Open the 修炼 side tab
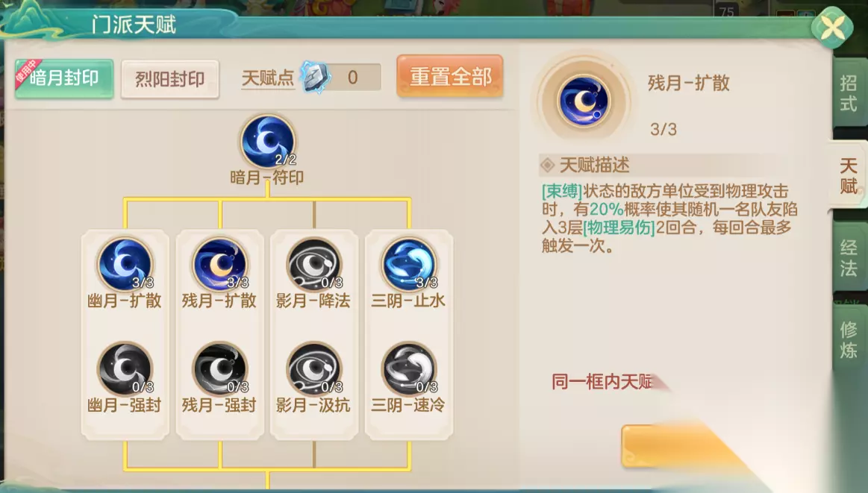868x493 pixels. pos(849,340)
